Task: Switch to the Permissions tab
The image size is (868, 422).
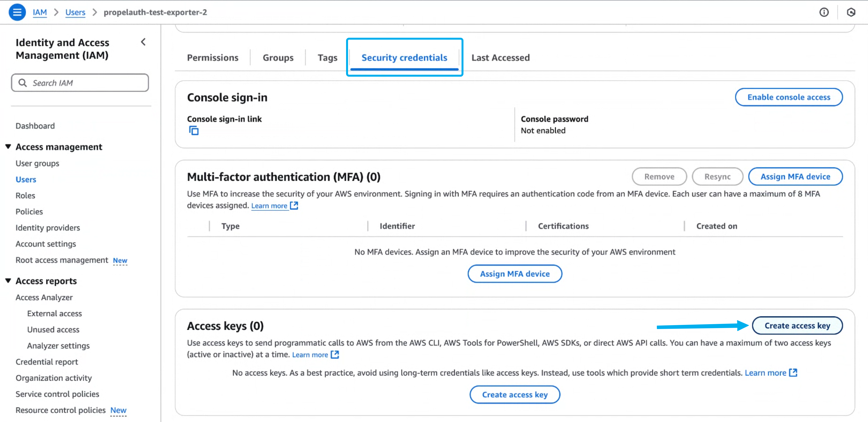Action: 213,58
